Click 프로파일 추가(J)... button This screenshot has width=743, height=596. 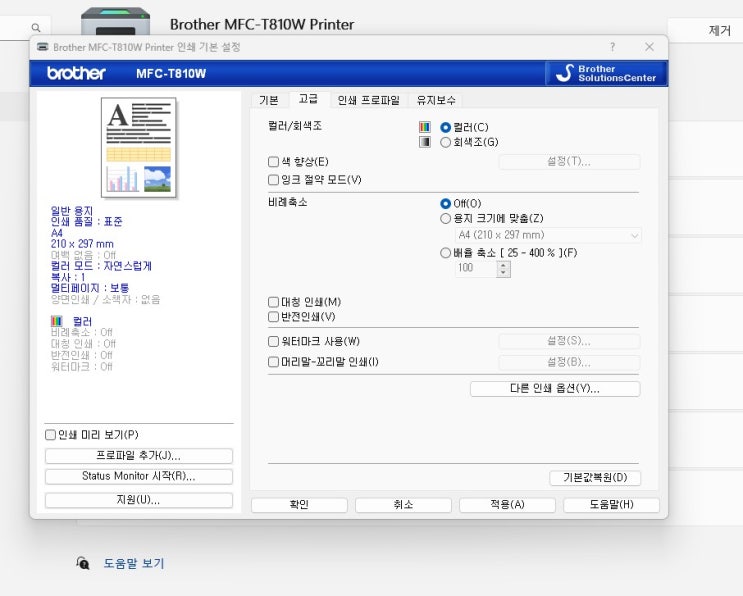click(x=139, y=456)
